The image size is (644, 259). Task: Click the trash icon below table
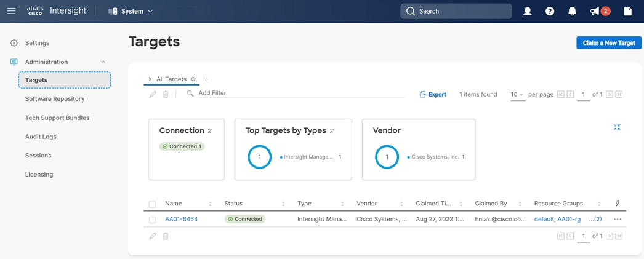(166, 236)
